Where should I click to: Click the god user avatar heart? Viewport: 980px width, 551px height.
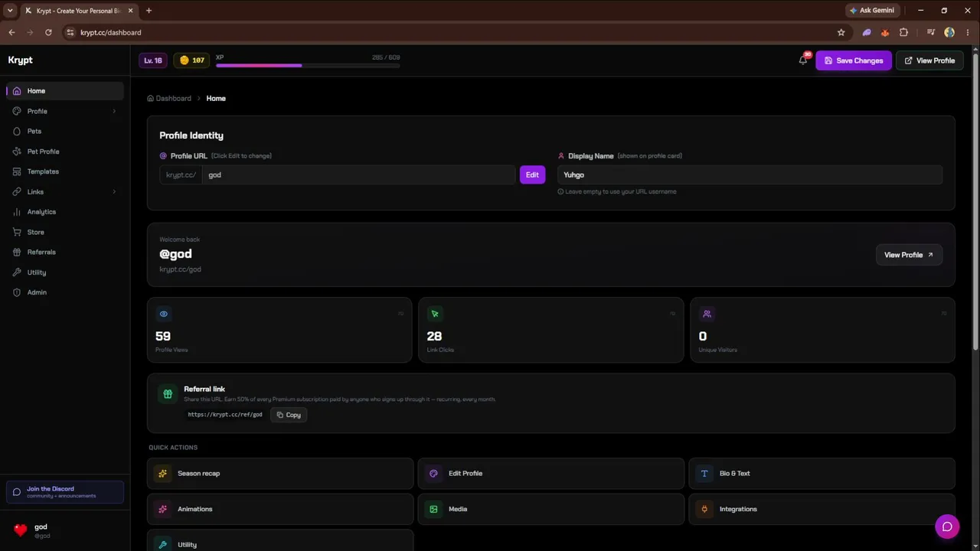tap(21, 530)
